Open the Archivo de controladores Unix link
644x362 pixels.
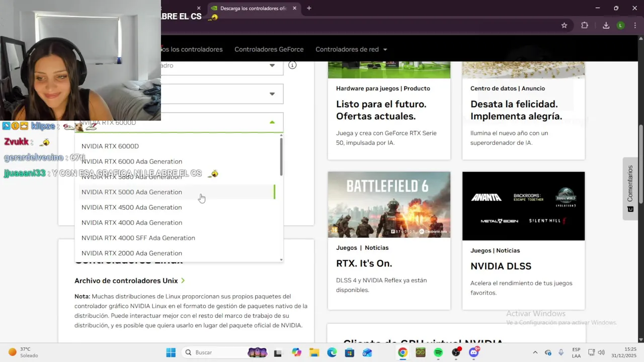pos(130,281)
